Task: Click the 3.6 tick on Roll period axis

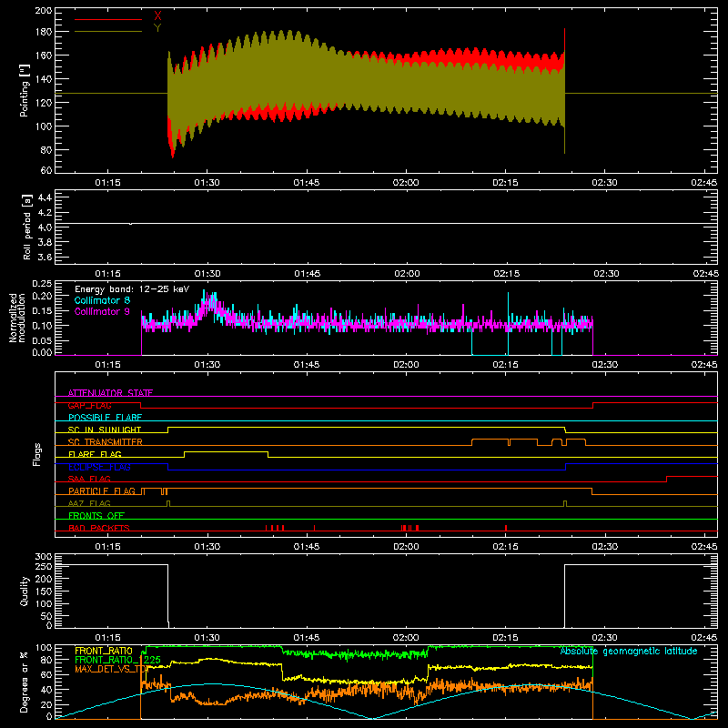Action: point(45,257)
